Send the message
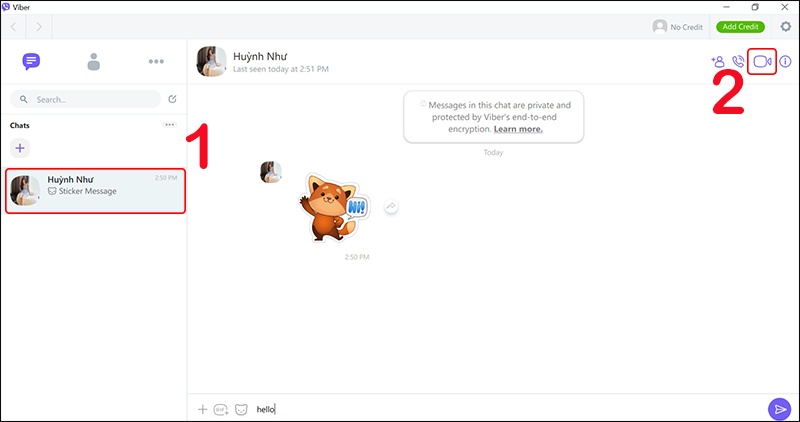The image size is (800, 422). [x=780, y=409]
